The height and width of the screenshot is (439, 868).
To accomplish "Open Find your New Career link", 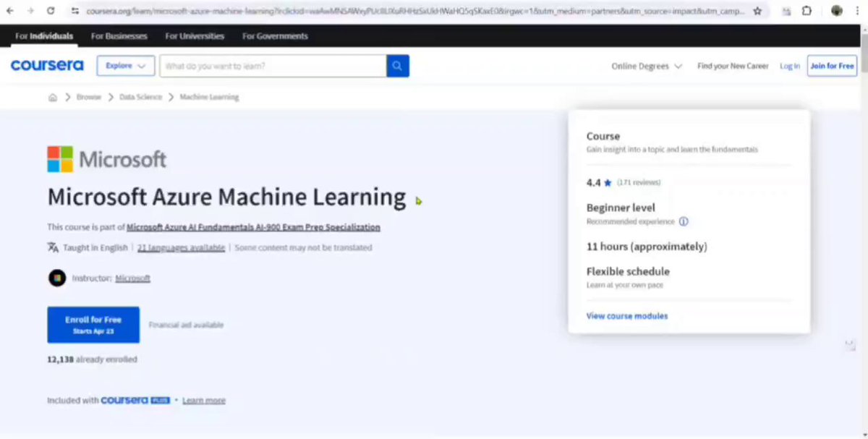I will click(733, 66).
